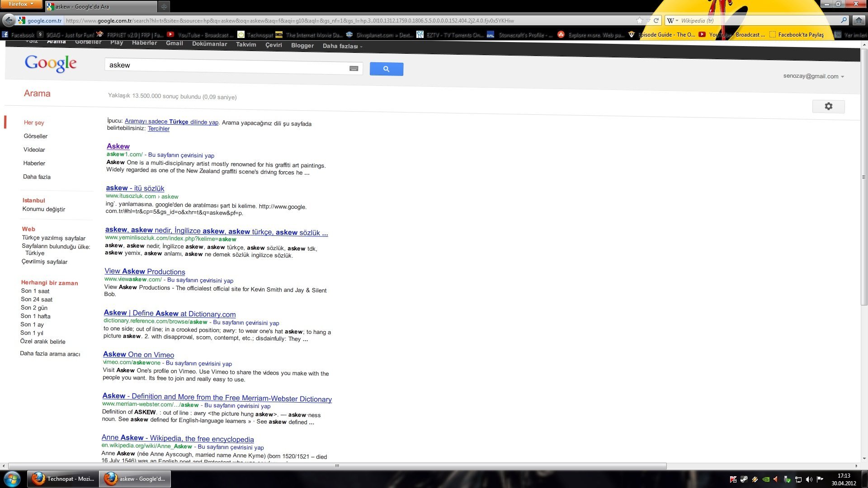Expand the Firefox menu button

(21, 4)
